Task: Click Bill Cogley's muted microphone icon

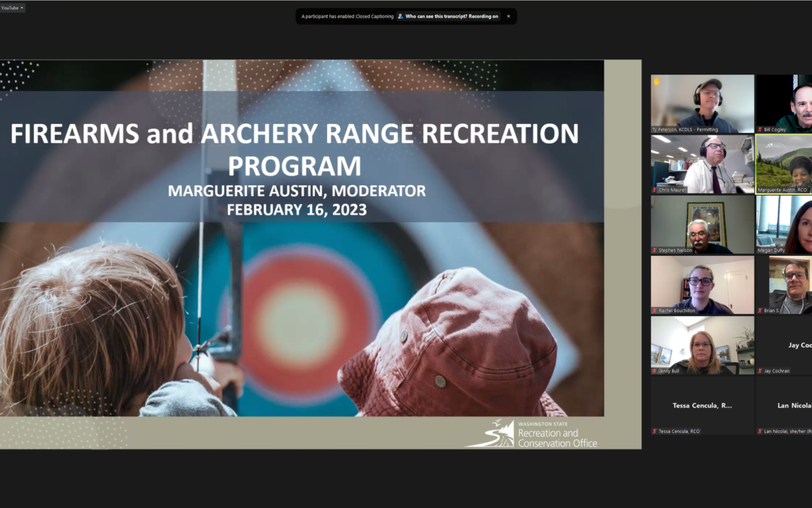Action: coord(760,129)
